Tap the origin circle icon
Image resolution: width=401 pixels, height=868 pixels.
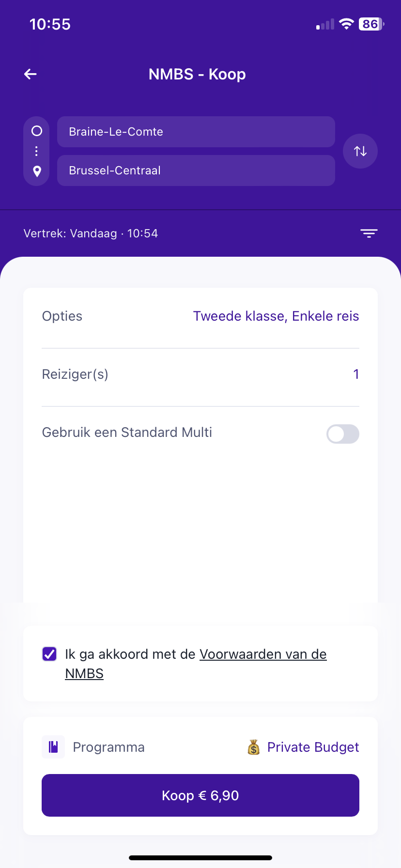pyautogui.click(x=37, y=131)
